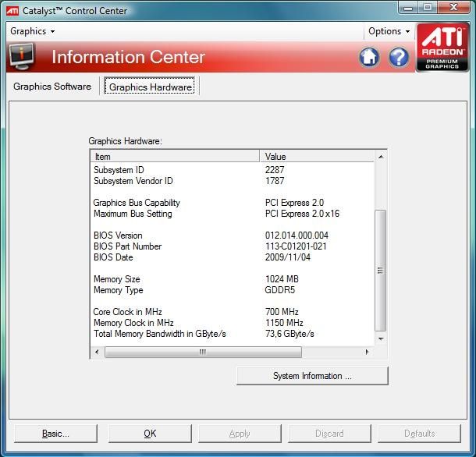Screen dimensions: 476x457
Task: Expand the Options dropdown menu
Action: pyautogui.click(x=389, y=31)
